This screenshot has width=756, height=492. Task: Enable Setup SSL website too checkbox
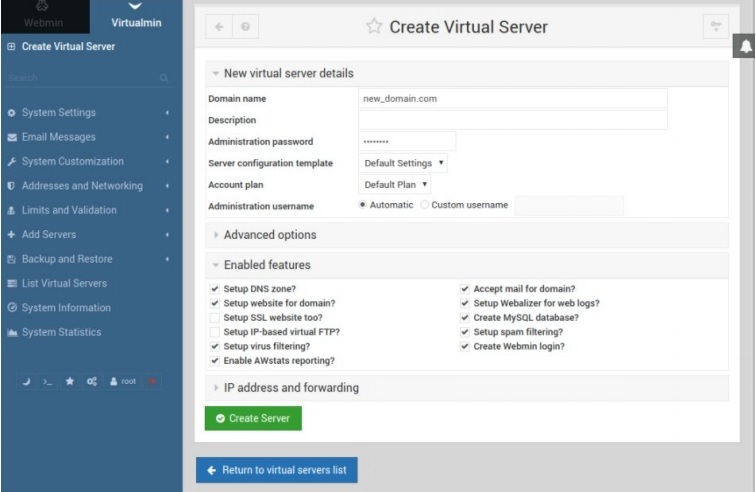click(x=215, y=318)
